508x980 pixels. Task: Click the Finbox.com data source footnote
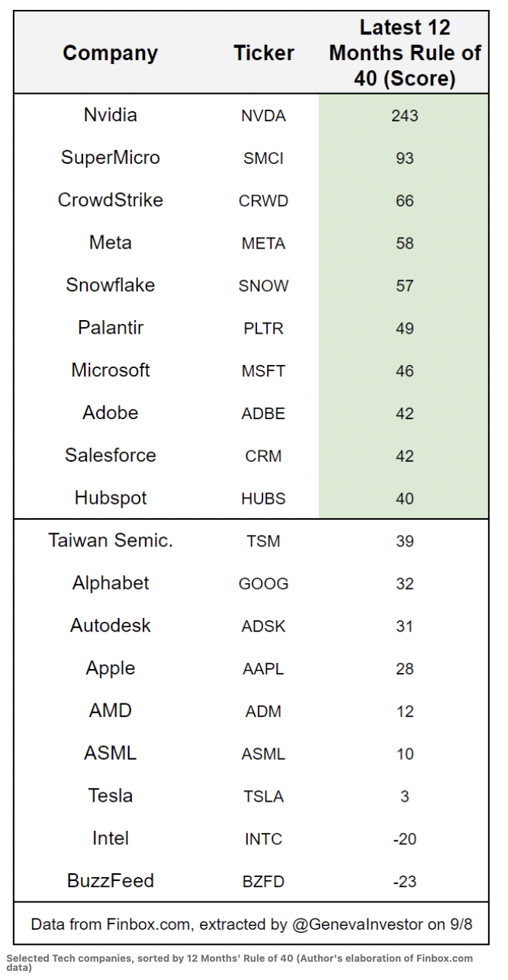pyautogui.click(x=252, y=924)
